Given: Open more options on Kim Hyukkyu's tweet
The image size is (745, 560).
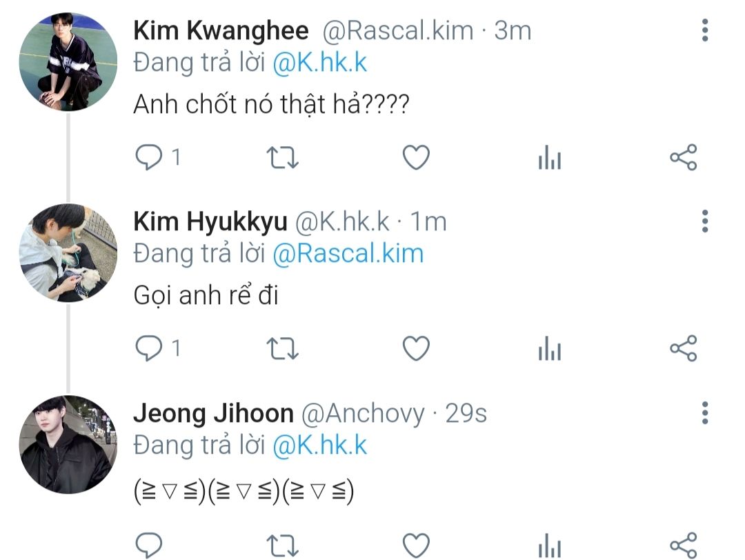Looking at the screenshot, I should [x=704, y=221].
